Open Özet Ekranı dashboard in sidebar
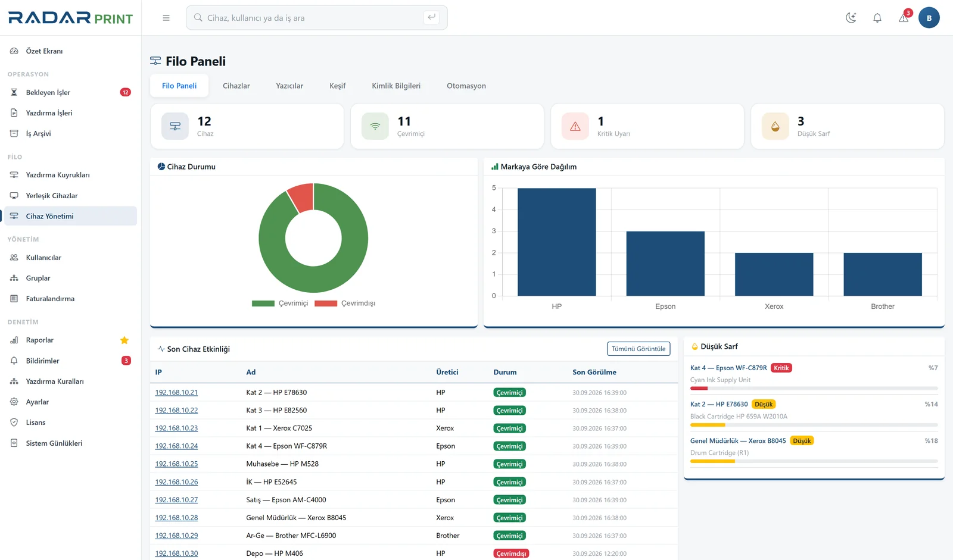Image resolution: width=953 pixels, height=560 pixels. point(70,51)
